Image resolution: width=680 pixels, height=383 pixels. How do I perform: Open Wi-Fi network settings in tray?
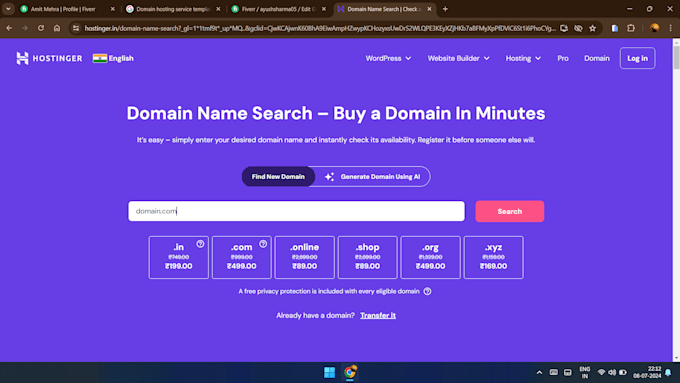click(x=601, y=372)
